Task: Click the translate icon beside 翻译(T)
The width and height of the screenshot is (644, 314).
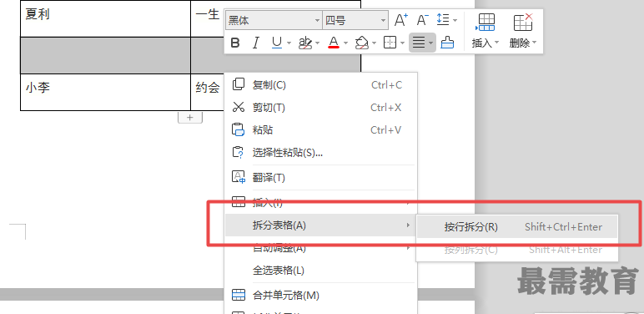Action: pos(239,177)
